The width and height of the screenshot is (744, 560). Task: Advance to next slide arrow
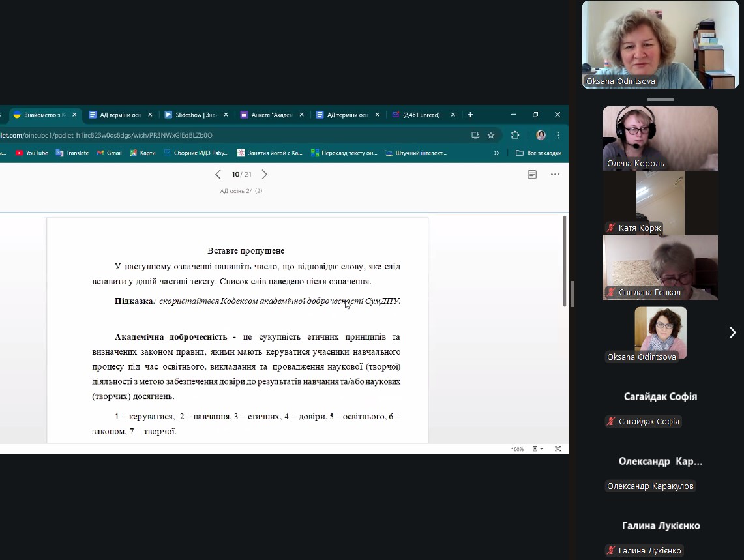click(x=264, y=175)
